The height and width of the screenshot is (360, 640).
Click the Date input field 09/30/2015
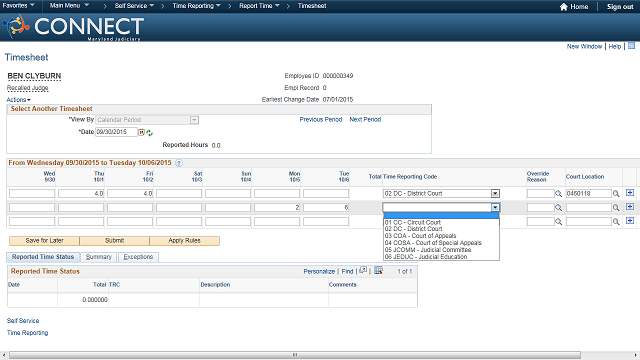(116, 132)
